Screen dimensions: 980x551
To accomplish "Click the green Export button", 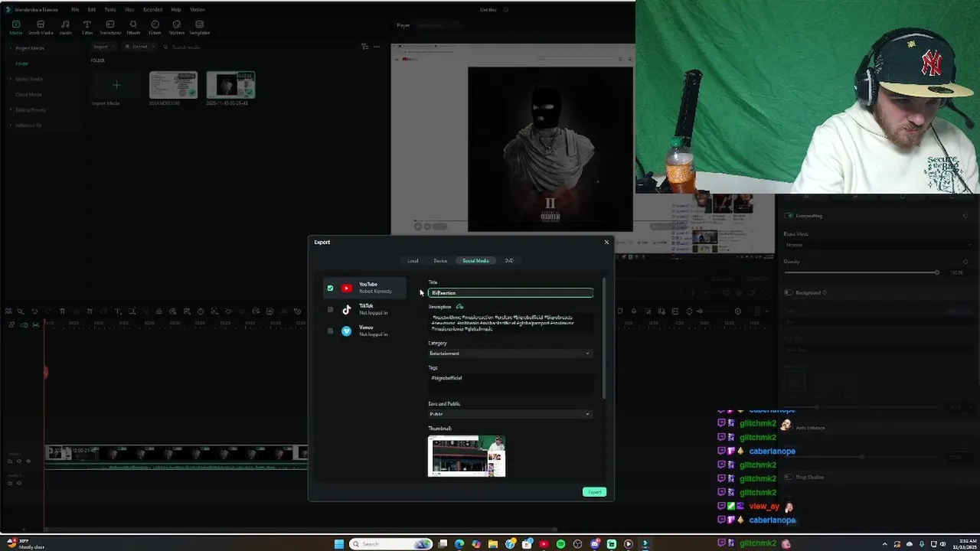I will tap(594, 492).
